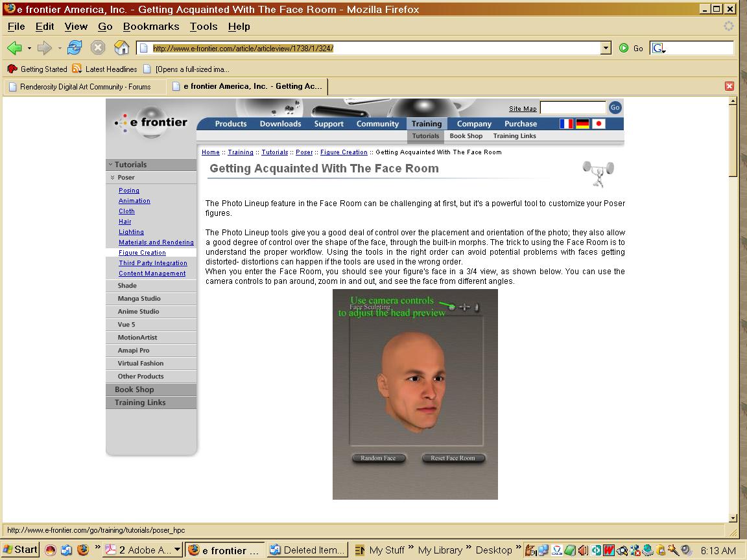The width and height of the screenshot is (747, 560).
Task: Click the site search input field
Action: (x=573, y=108)
